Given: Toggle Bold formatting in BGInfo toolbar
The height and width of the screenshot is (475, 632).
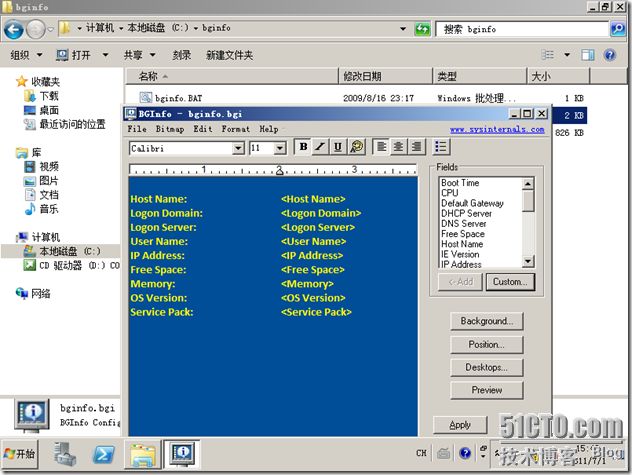Looking at the screenshot, I should (x=304, y=147).
